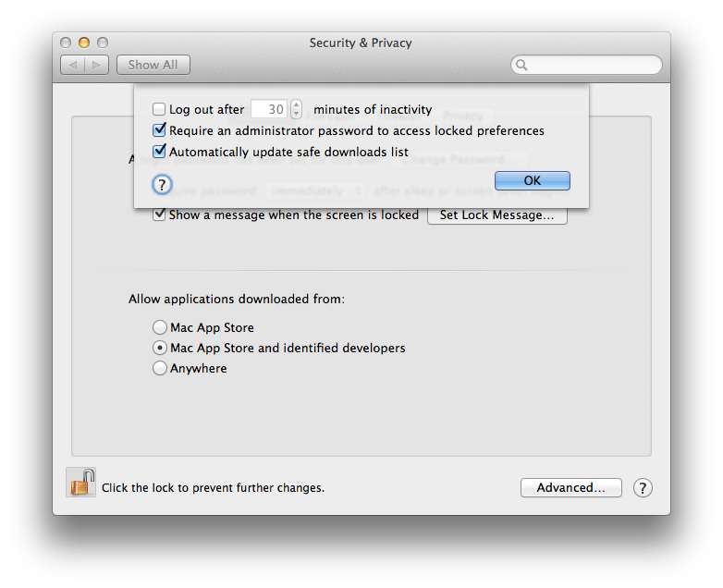723x588 pixels.
Task: Open Advanced settings button
Action: point(570,487)
